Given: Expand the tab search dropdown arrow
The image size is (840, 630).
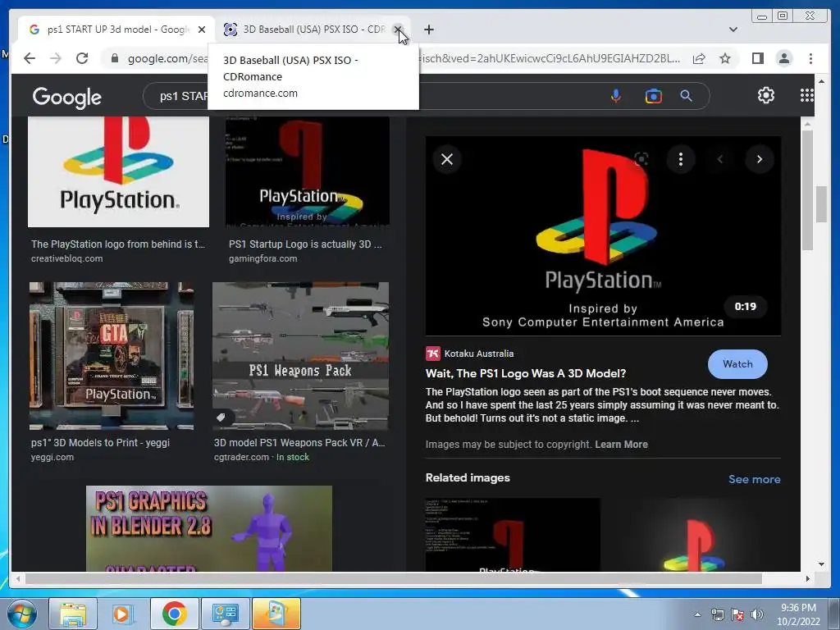Looking at the screenshot, I should click(733, 30).
